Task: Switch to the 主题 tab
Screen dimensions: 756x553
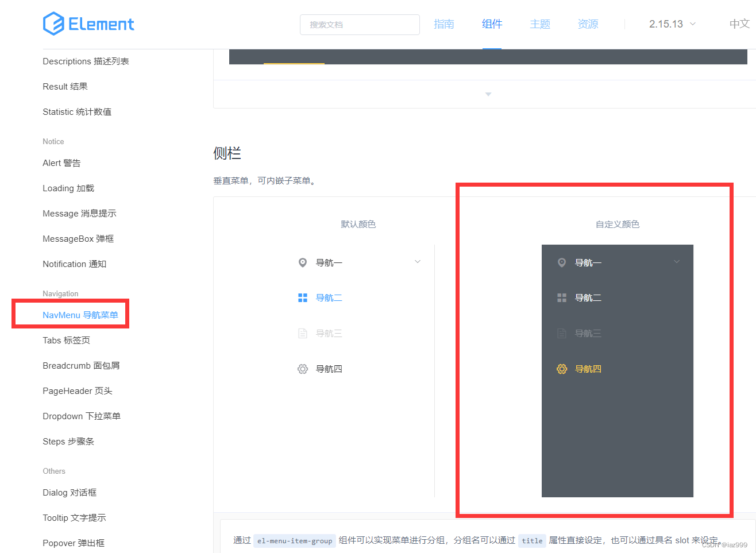Action: (x=539, y=24)
